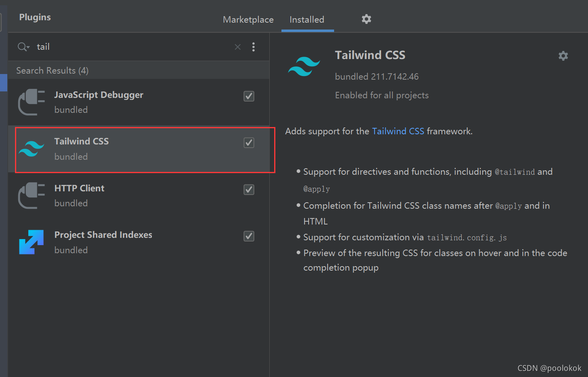Select the Plugins panel icon on left edge
Screen dimensions: 588x377
click(x=4, y=83)
